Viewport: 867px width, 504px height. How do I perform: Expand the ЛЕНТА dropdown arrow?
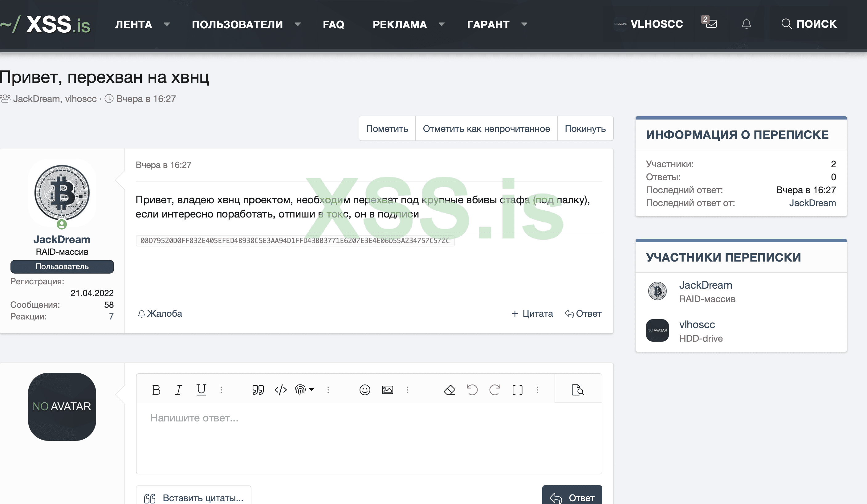[167, 24]
